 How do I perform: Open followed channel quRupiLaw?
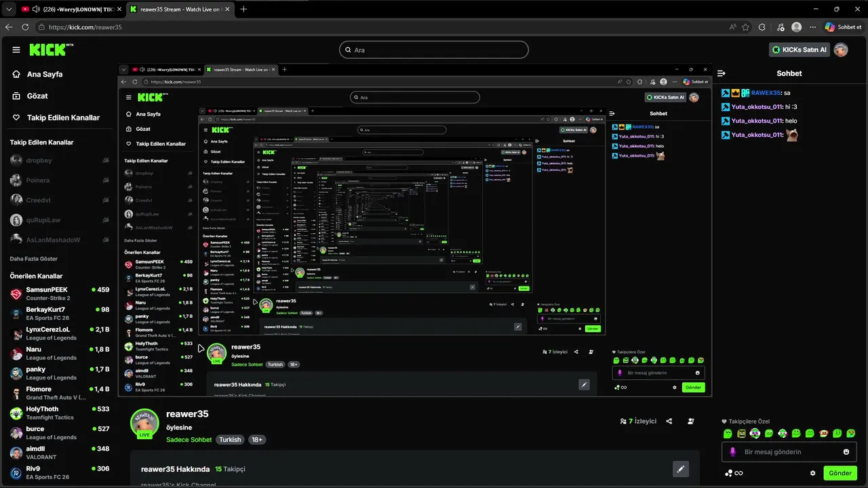point(60,220)
